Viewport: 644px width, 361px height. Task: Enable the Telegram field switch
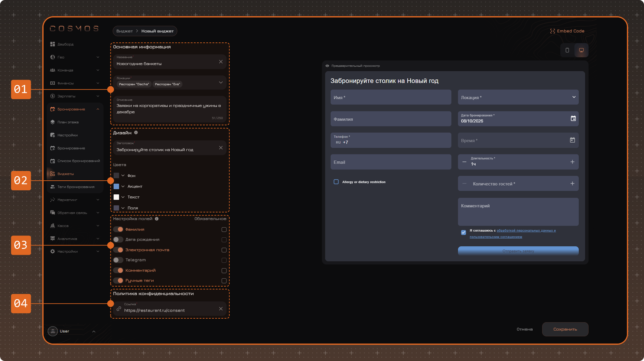click(x=118, y=260)
